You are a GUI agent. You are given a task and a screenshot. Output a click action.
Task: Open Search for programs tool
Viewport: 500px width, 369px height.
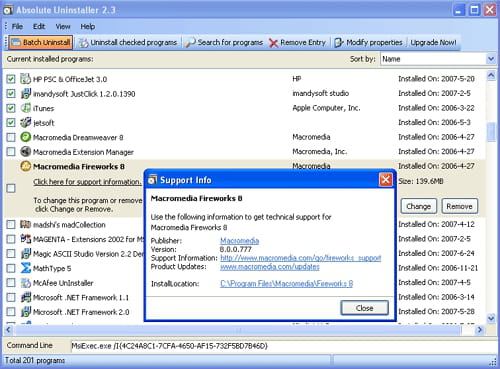point(224,42)
